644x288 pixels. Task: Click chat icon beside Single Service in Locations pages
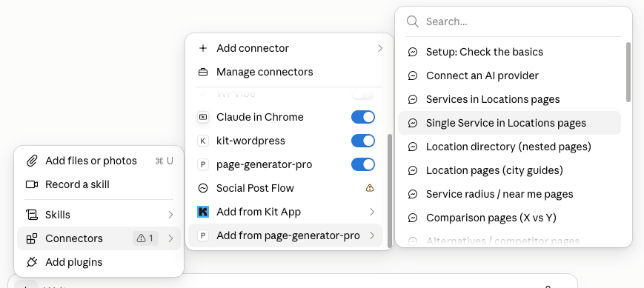point(413,123)
